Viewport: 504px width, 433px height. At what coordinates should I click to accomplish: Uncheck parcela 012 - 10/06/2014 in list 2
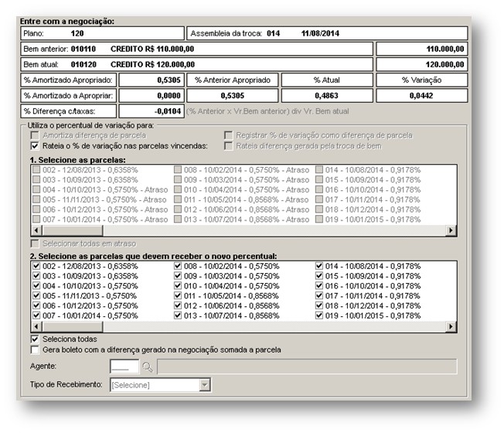[178, 305]
